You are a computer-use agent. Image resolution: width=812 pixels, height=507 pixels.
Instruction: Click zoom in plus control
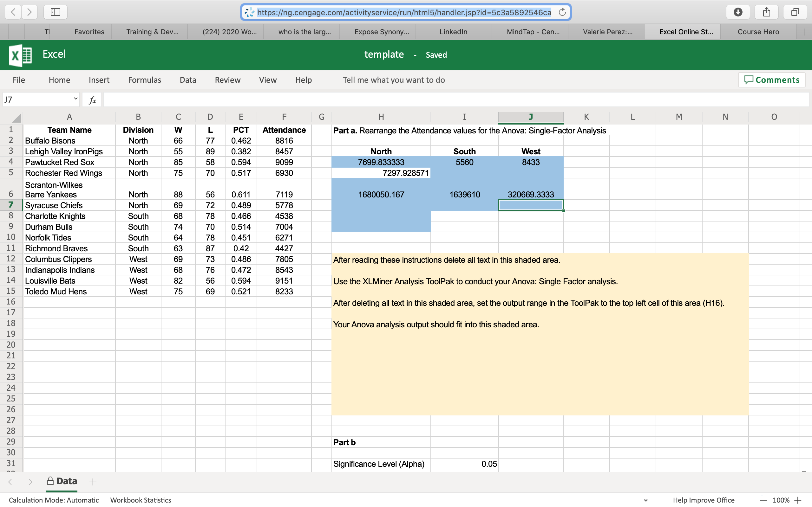tap(798, 500)
